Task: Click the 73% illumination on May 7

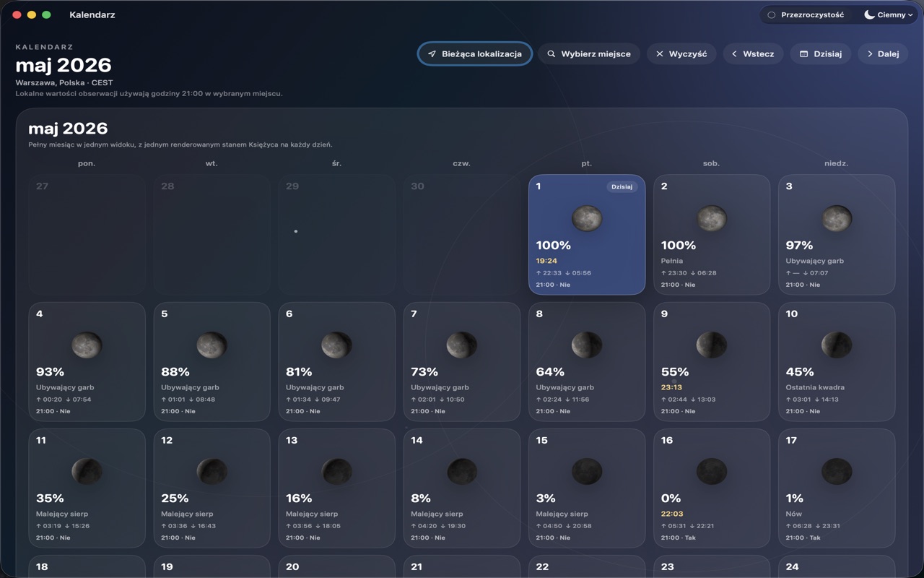Action: [424, 371]
